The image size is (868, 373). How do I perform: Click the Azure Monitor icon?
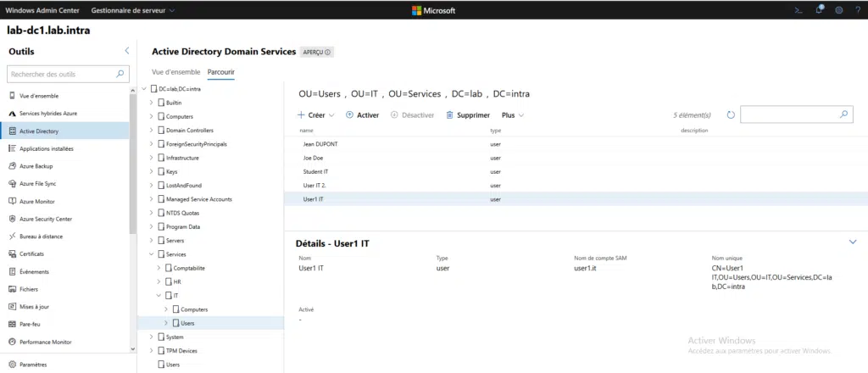coord(12,202)
